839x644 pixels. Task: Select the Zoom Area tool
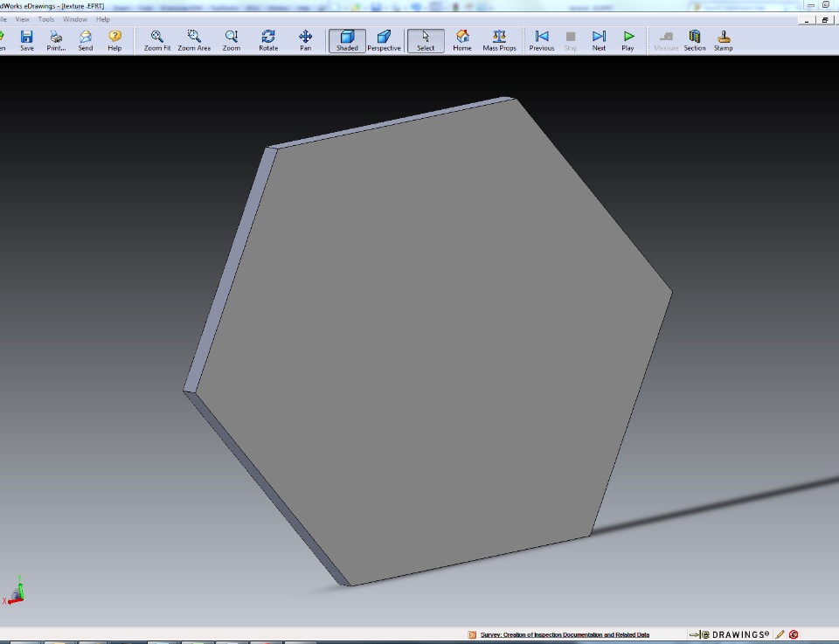(x=194, y=40)
